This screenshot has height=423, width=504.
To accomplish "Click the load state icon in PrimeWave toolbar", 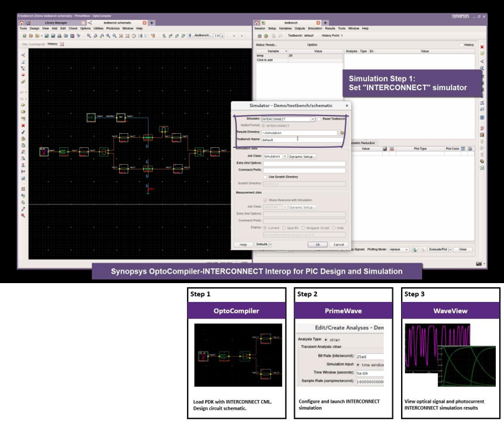I will (259, 36).
